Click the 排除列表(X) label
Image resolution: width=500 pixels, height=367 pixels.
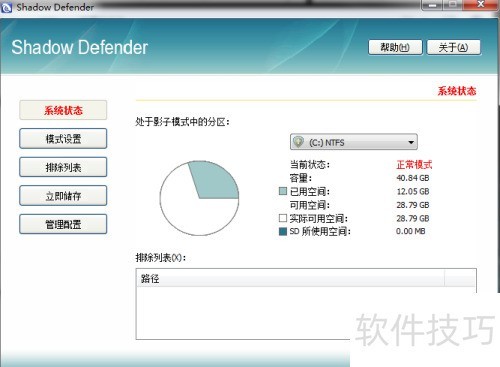click(160, 257)
